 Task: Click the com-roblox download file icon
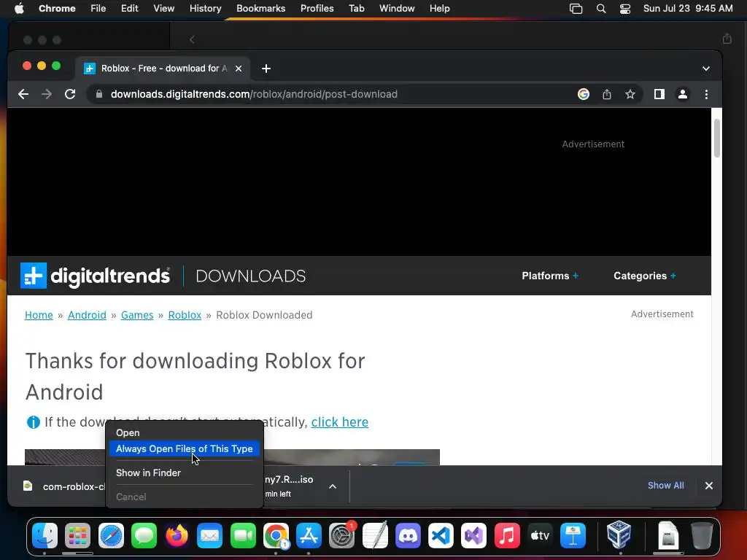coord(28,486)
